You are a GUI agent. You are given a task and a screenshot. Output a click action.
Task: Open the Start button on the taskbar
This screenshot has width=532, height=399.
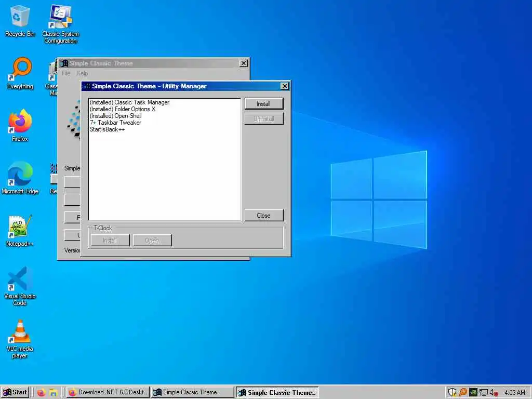click(15, 392)
